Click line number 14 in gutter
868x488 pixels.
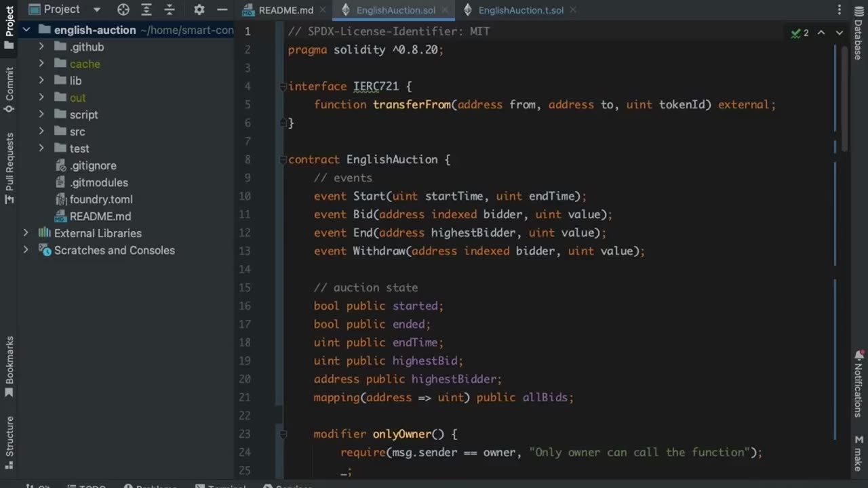click(x=245, y=269)
